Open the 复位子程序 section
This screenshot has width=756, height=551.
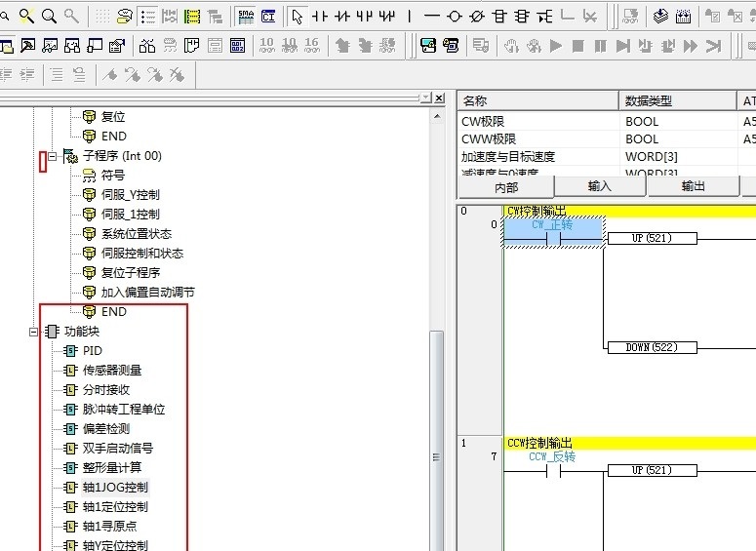click(130, 272)
